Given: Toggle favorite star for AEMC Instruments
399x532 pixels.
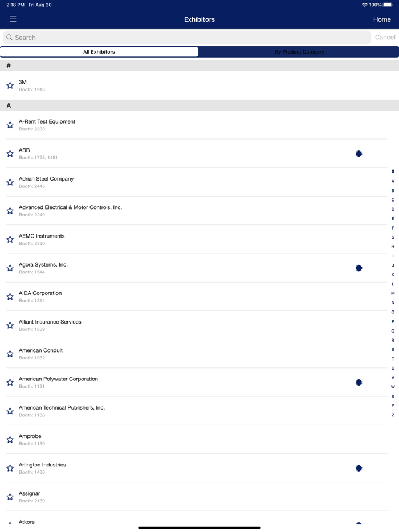Looking at the screenshot, I should (x=10, y=239).
